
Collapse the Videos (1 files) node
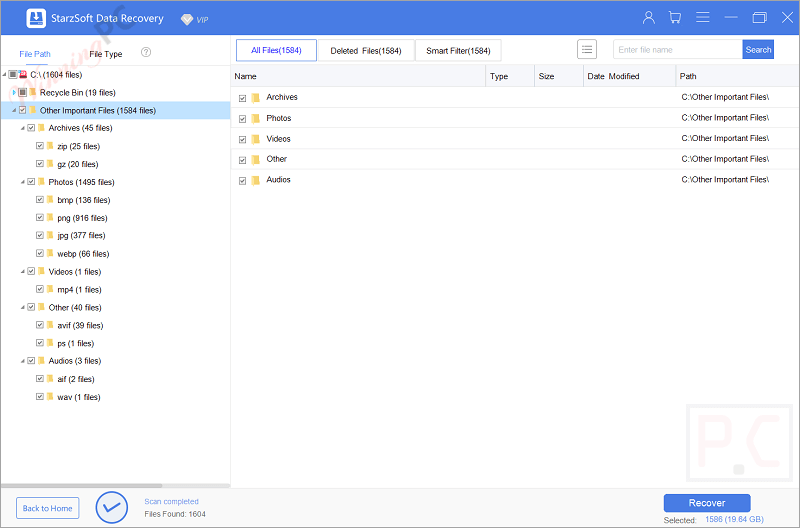point(22,271)
